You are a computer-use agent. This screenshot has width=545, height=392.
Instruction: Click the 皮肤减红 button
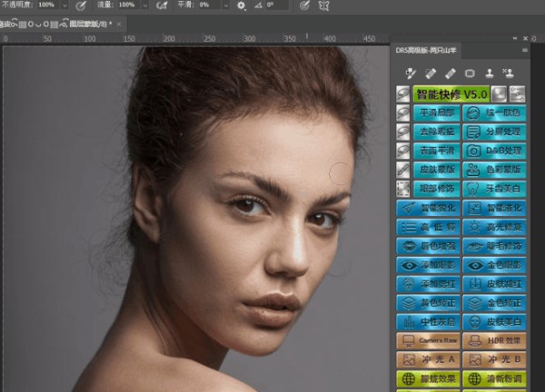coord(494,284)
